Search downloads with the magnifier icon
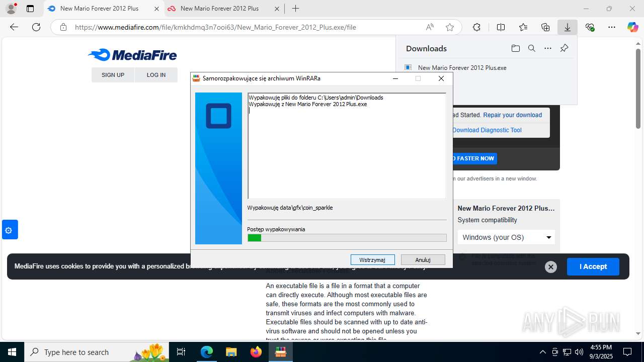The height and width of the screenshot is (362, 644). 531,48
